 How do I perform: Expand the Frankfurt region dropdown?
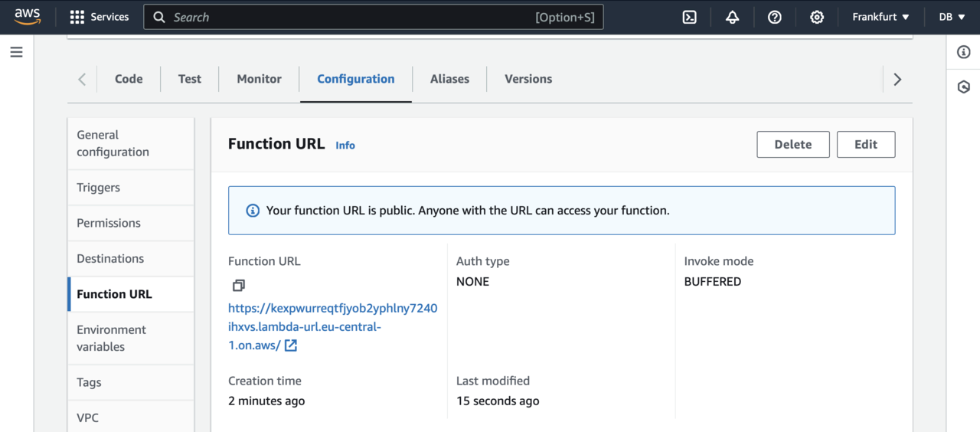[880, 17]
